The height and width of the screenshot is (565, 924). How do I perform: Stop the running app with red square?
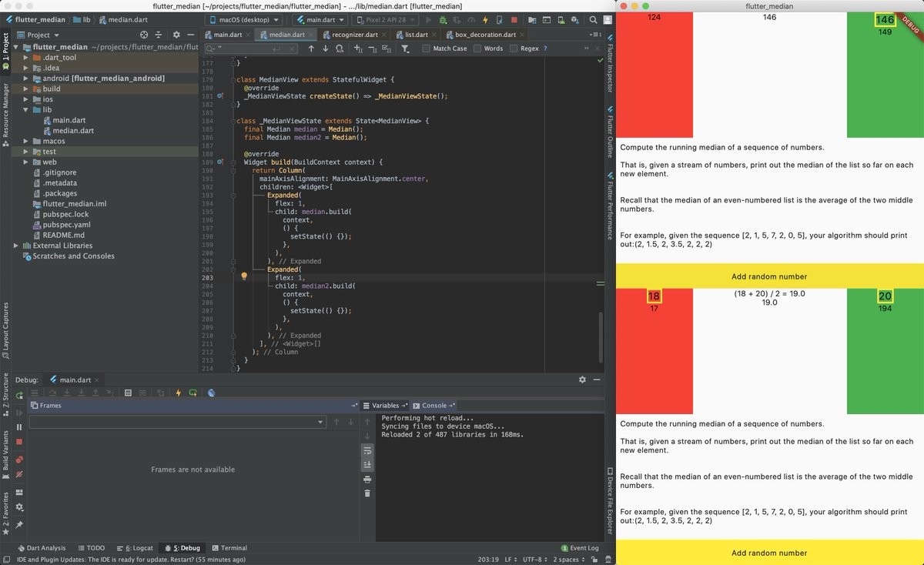tap(514, 19)
